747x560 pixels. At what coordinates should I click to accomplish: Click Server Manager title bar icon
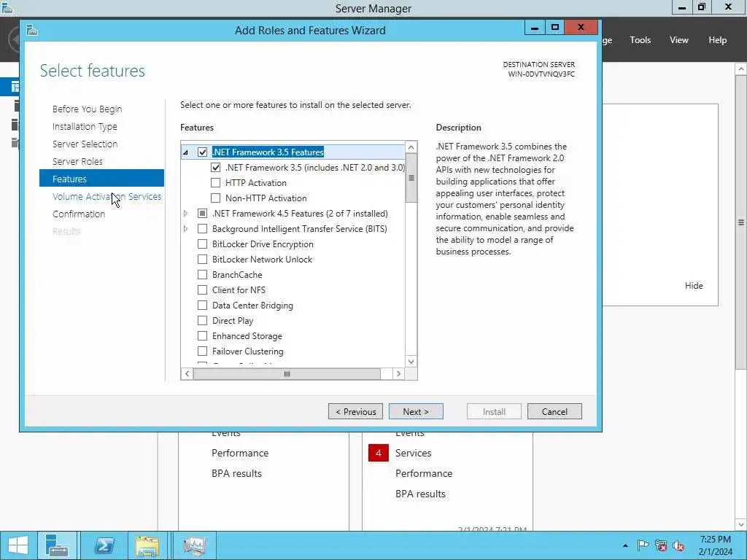[7, 8]
